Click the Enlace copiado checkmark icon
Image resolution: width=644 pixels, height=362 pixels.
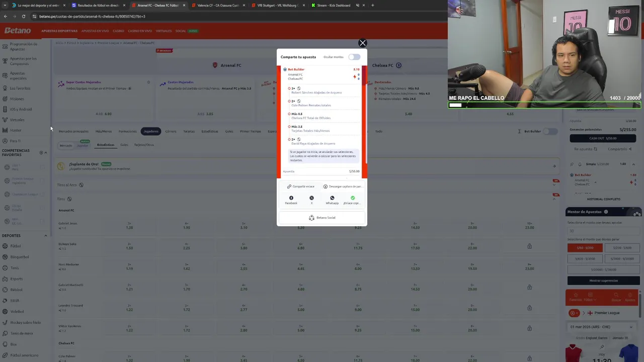(353, 198)
